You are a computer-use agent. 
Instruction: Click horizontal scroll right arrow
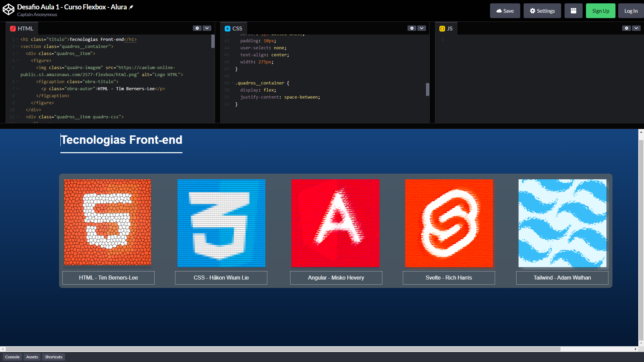(x=635, y=349)
